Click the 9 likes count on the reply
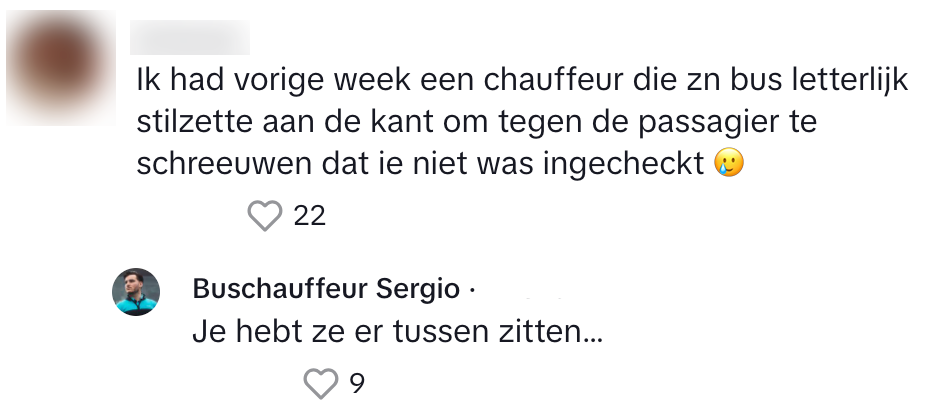This screenshot has height=412, width=931. coord(356,383)
